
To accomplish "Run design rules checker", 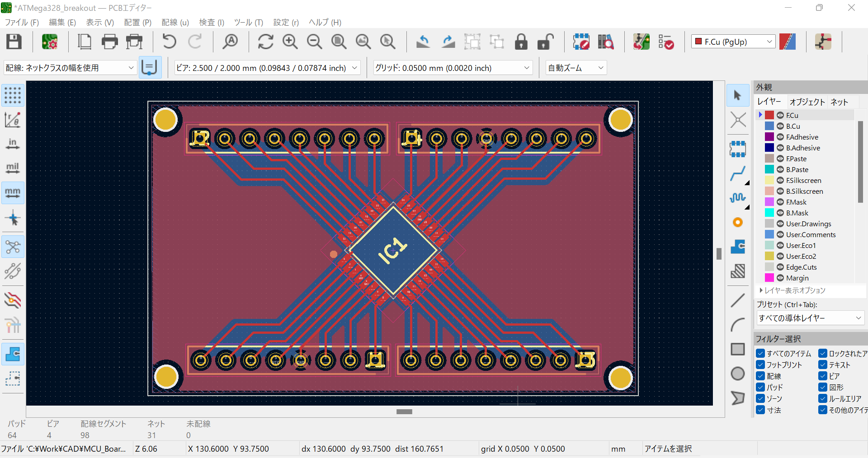I will 666,42.
